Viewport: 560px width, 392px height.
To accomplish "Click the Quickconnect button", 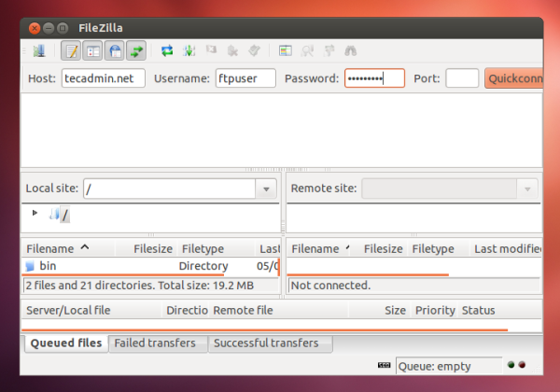I will pyautogui.click(x=513, y=78).
